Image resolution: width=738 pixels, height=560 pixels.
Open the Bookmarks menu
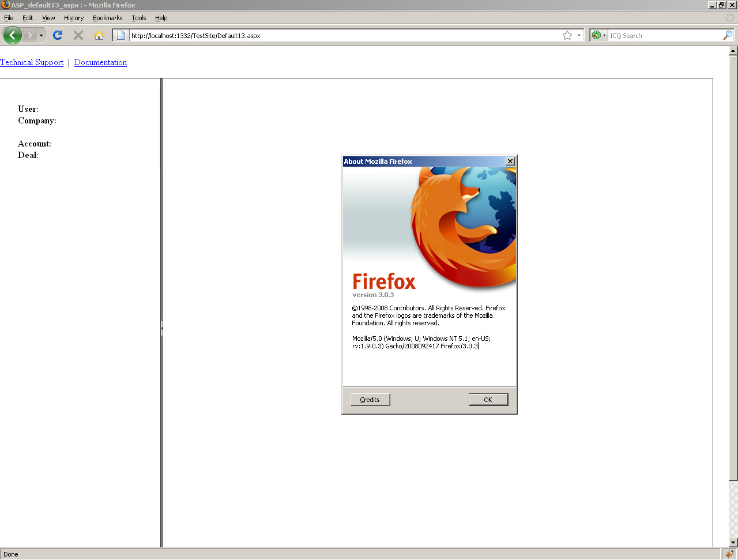click(108, 18)
